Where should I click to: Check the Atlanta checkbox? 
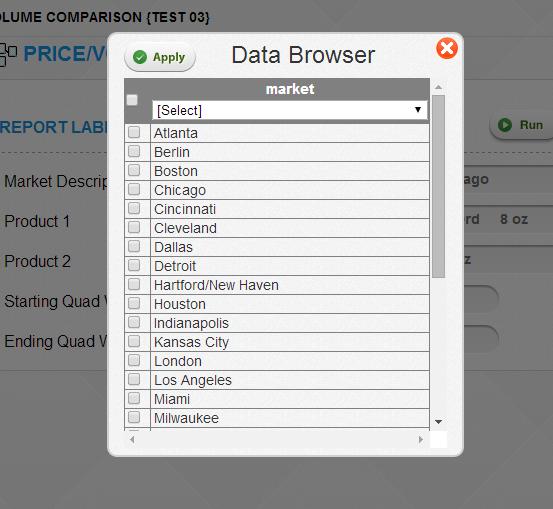click(134, 132)
